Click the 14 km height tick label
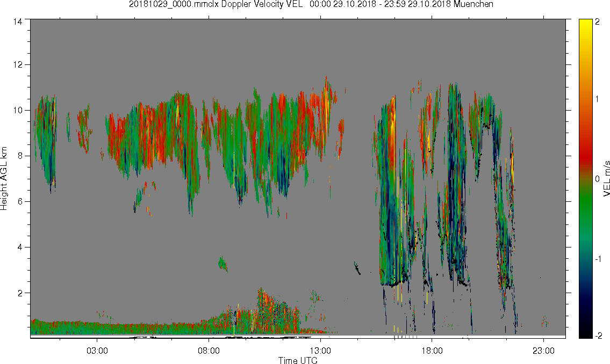Viewport: 610px width, 364px height. tap(17, 22)
